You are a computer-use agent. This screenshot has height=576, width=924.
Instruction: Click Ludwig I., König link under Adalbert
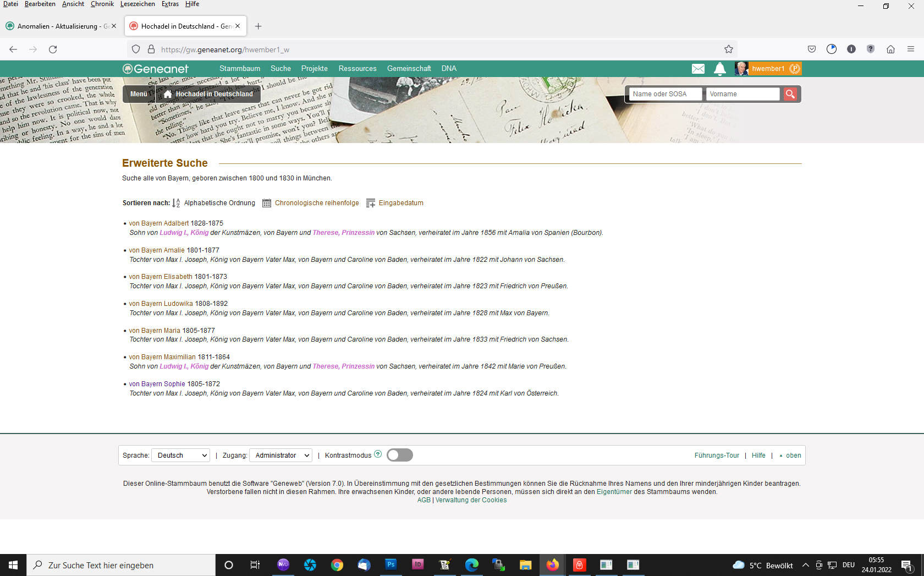click(x=184, y=233)
